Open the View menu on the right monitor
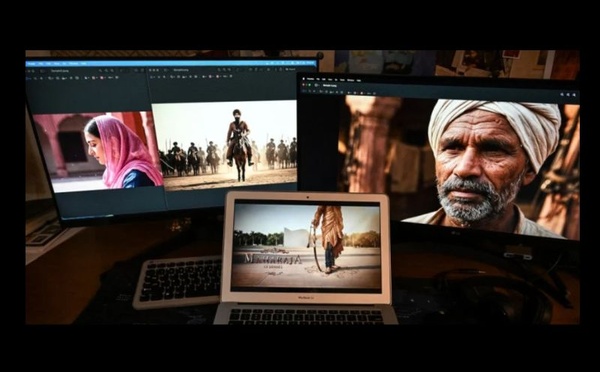This screenshot has height=372, width=600. click(330, 80)
